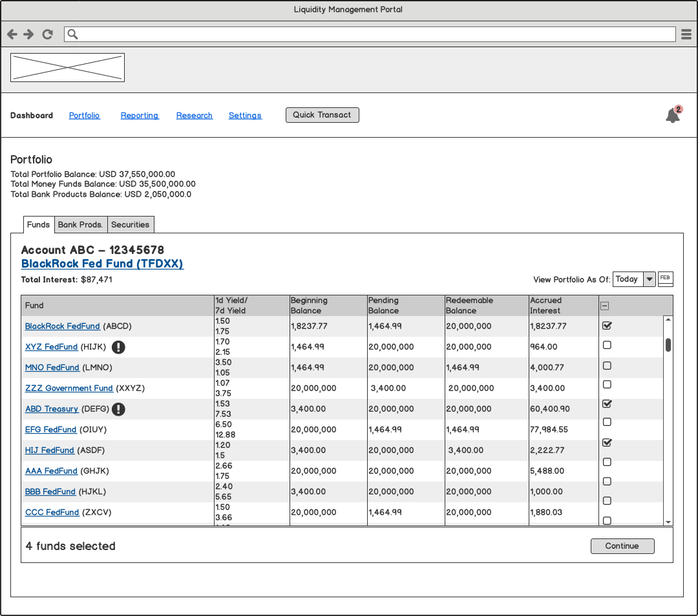Image resolution: width=698 pixels, height=616 pixels.
Task: Open the AAA FedFund link
Action: [x=51, y=471]
